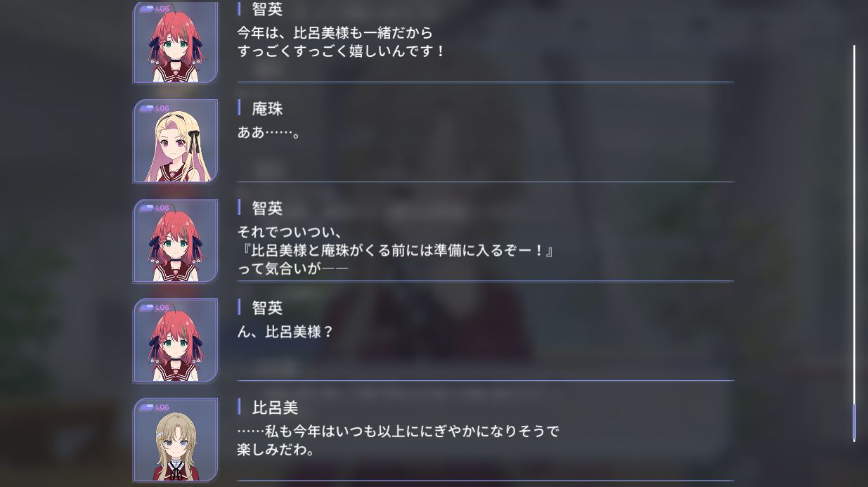Click the log scrollbar thumb at the bottom

[x=855, y=422]
